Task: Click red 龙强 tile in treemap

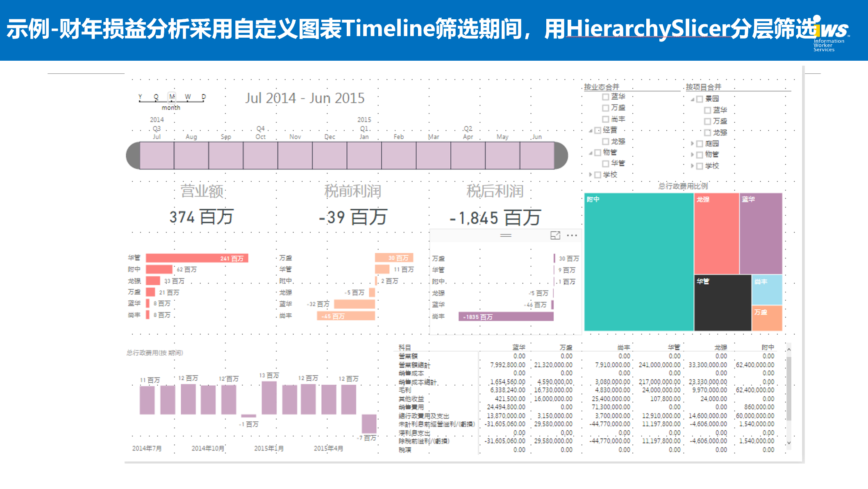Action: coord(717,233)
